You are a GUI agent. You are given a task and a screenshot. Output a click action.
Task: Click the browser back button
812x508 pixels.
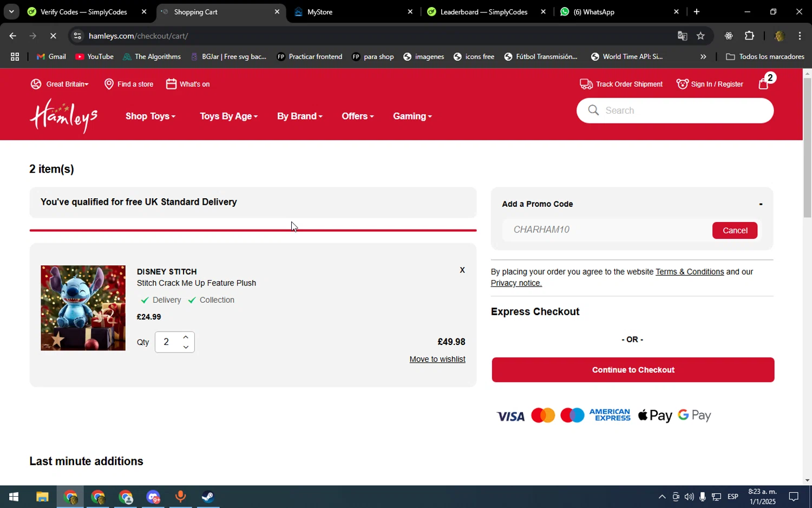[x=12, y=36]
